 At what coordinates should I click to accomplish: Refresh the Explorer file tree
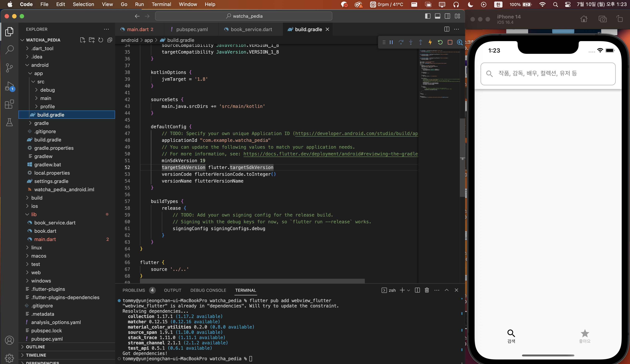(101, 40)
